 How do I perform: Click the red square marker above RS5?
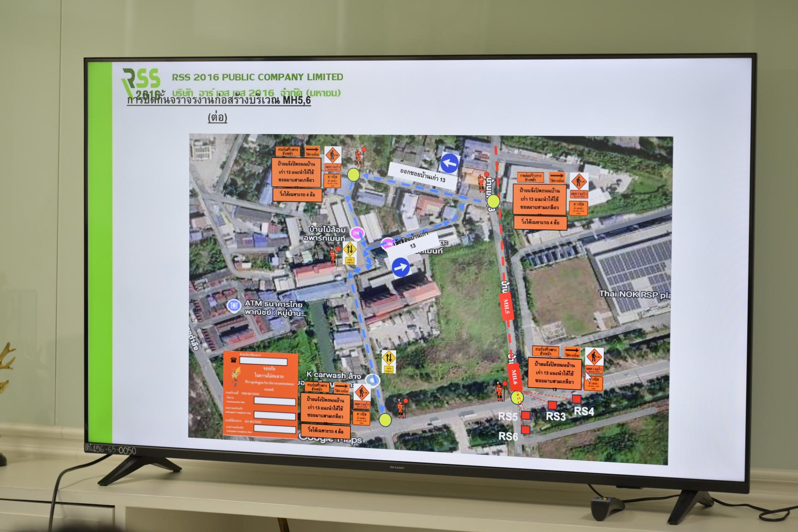pyautogui.click(x=526, y=415)
